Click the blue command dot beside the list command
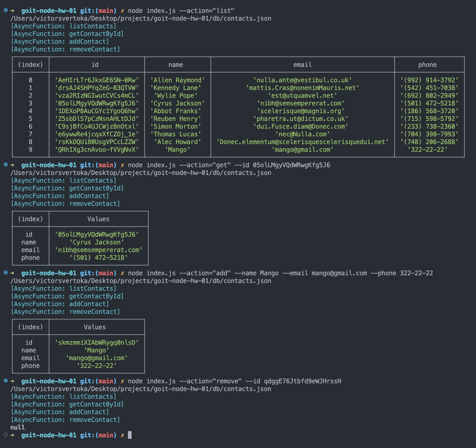 coord(6,10)
